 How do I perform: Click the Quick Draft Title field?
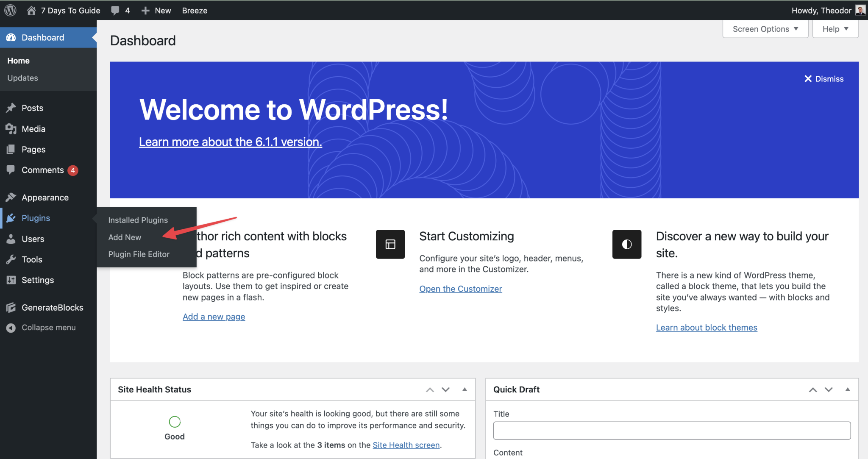coord(671,431)
